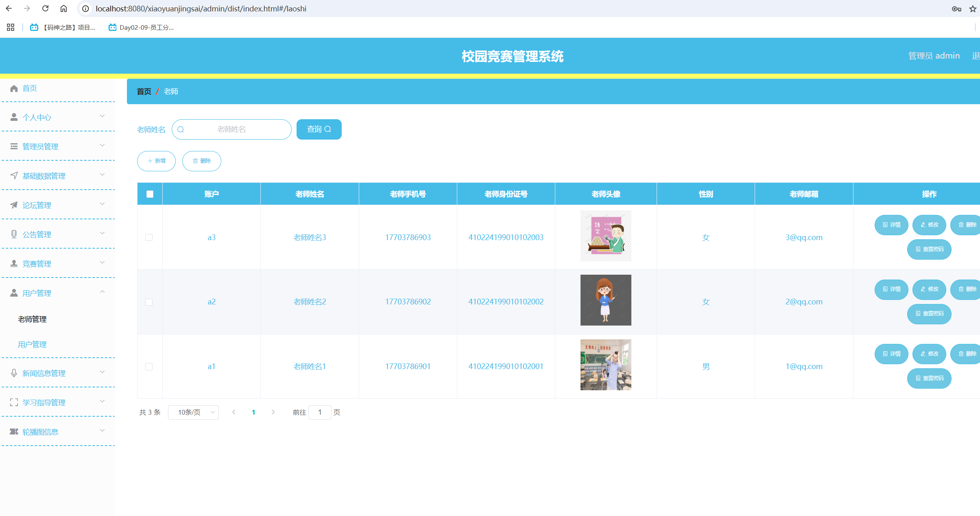The height and width of the screenshot is (516, 980).
Task: Click the previous page arrow in pagination
Action: (234, 412)
